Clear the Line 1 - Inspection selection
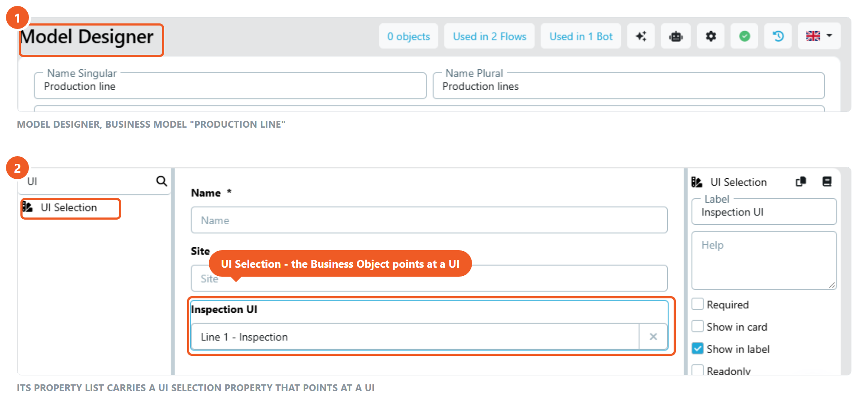This screenshot has width=868, height=412. 653,337
